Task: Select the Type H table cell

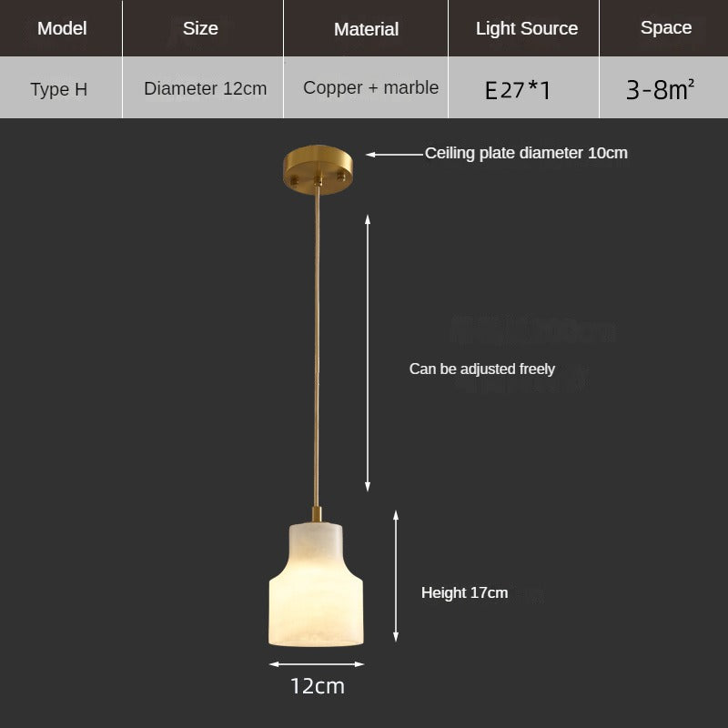Action: pos(61,87)
